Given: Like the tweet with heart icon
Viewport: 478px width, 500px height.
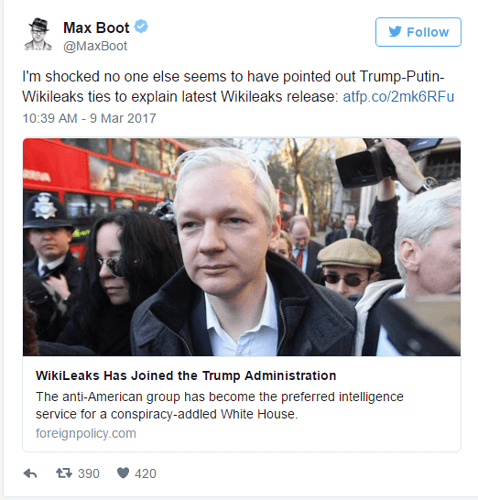Looking at the screenshot, I should pos(123,473).
